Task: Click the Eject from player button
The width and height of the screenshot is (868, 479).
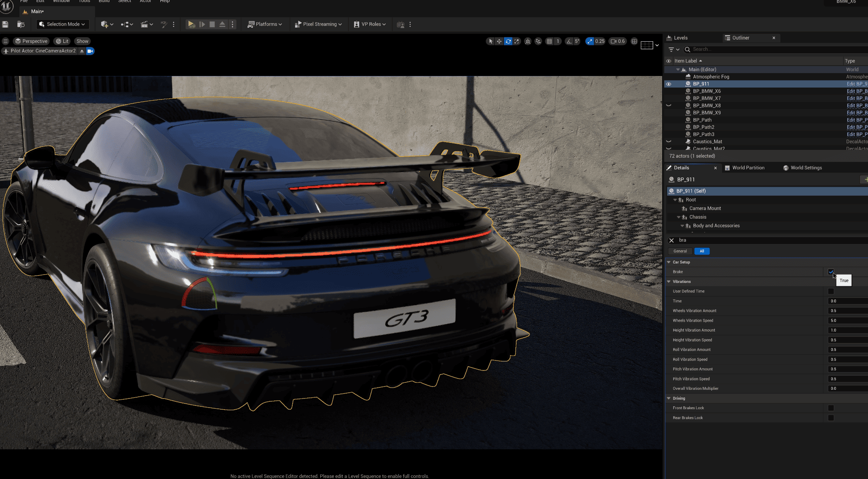Action: pos(222,24)
